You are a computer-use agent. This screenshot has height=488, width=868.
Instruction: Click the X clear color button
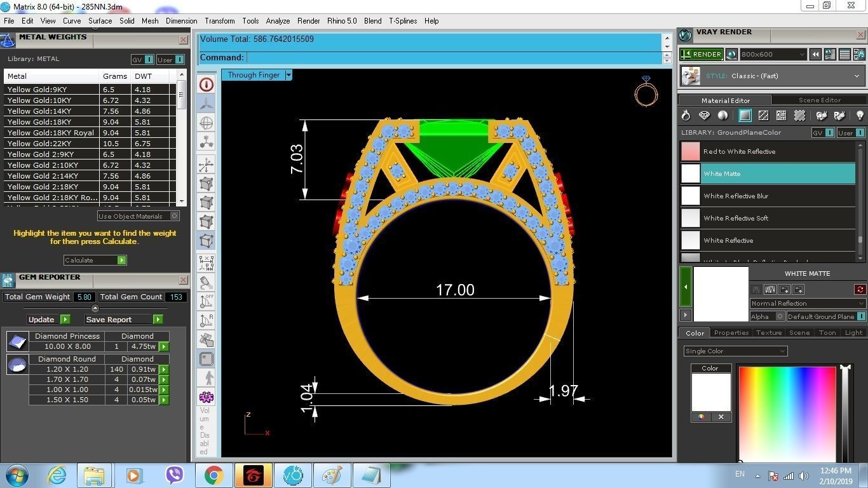coord(721,417)
